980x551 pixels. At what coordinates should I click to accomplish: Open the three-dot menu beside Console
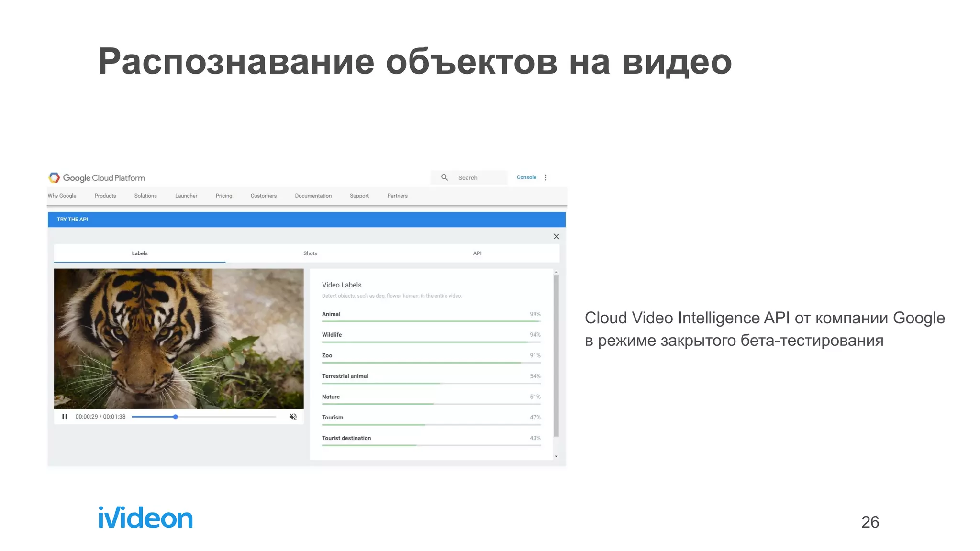(546, 177)
